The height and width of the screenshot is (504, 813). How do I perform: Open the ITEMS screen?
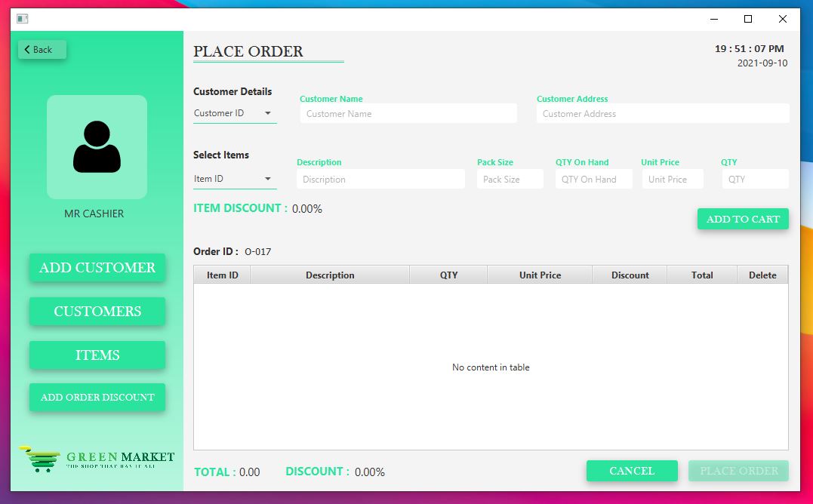coord(97,355)
